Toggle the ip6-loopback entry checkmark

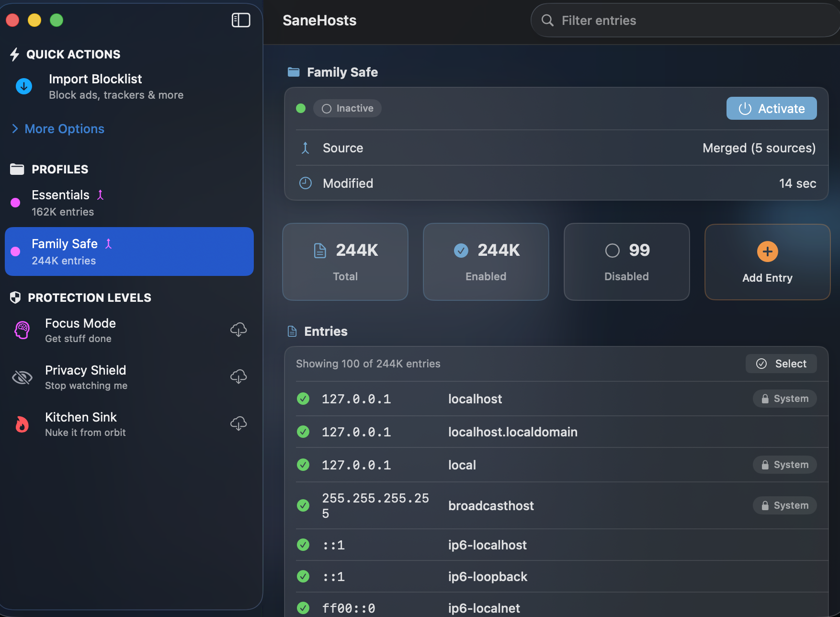pos(303,576)
